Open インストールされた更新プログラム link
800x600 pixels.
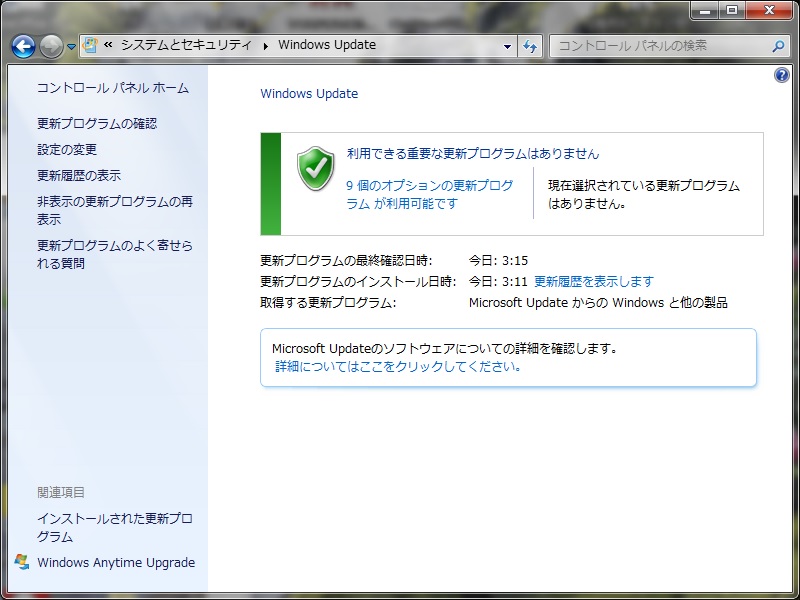[115, 528]
